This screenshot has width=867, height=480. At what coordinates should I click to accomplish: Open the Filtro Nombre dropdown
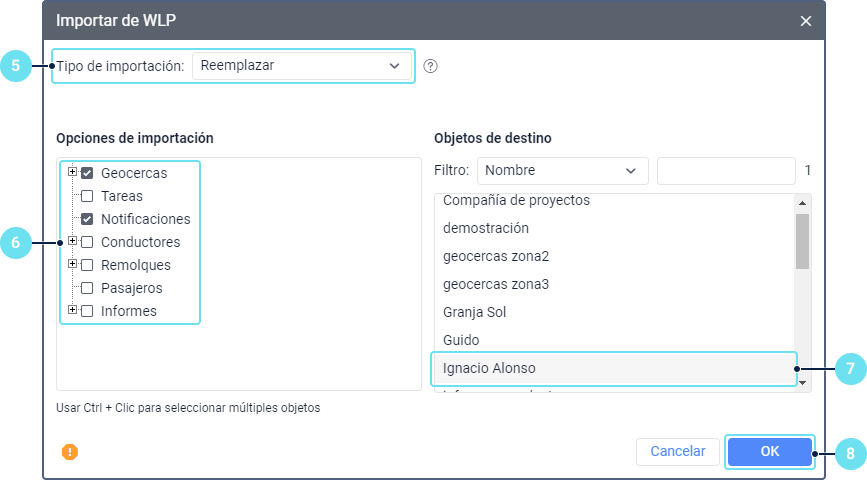[562, 171]
